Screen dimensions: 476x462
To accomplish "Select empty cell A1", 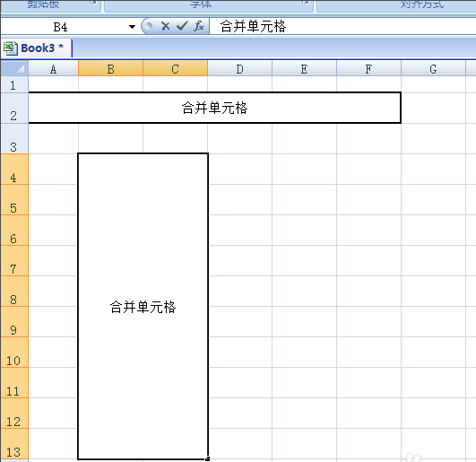I will tap(54, 84).
